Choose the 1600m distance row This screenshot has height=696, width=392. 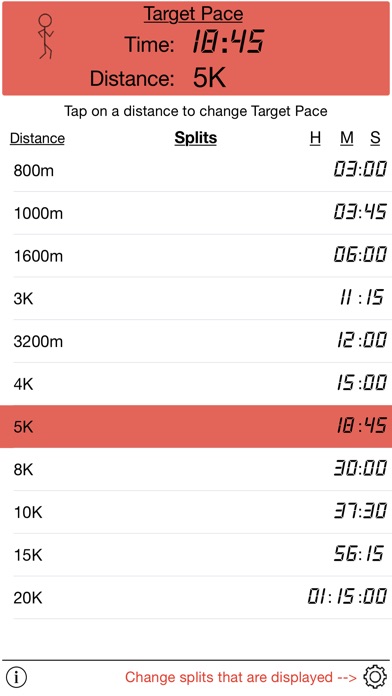point(196,256)
